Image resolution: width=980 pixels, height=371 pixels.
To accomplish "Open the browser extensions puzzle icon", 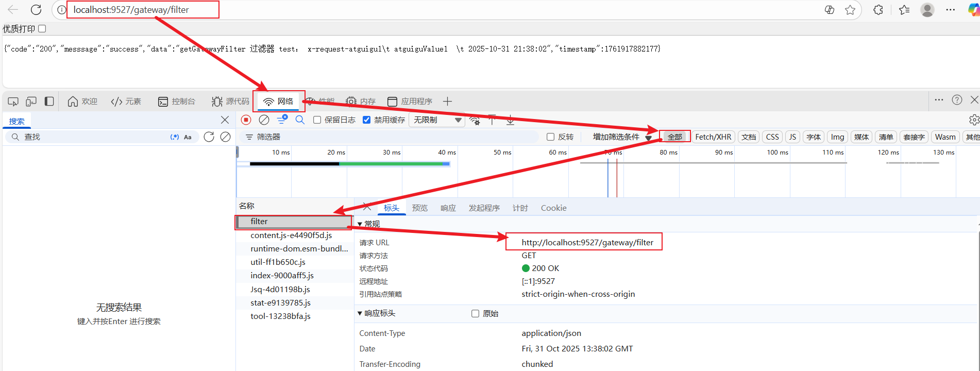I will tap(878, 10).
